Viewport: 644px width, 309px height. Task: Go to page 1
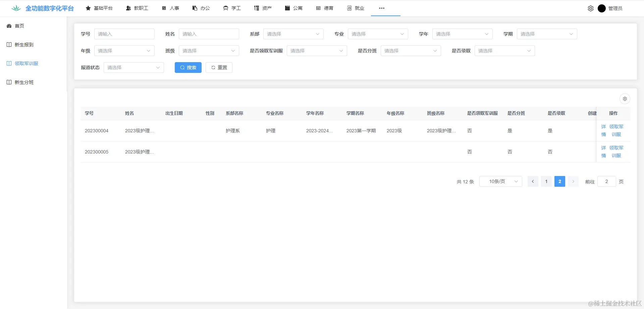coord(546,181)
